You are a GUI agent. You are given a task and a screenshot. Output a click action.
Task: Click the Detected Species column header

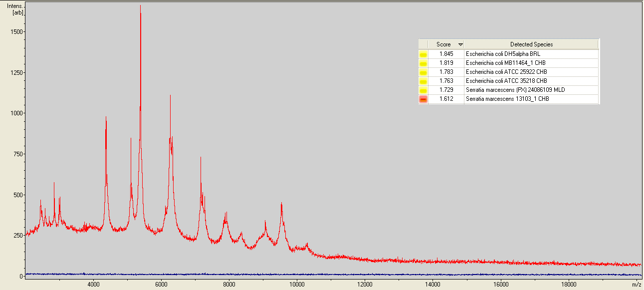tap(531, 44)
